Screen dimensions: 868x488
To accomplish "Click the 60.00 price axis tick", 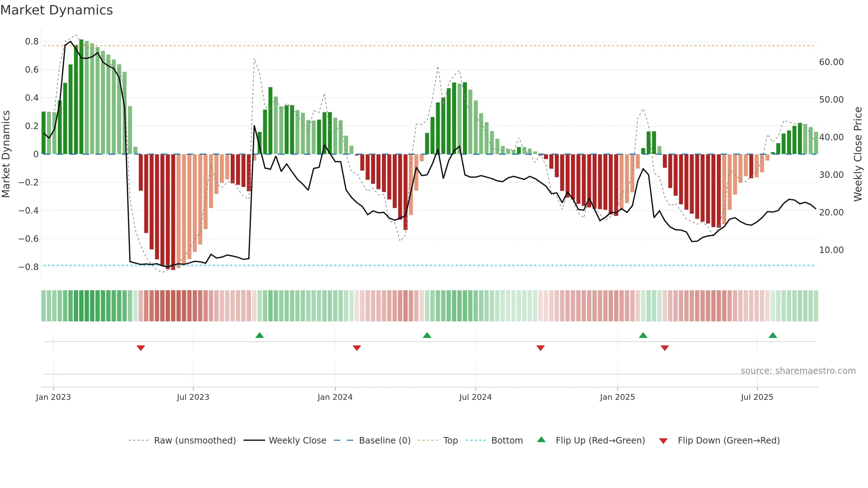I will click(831, 62).
